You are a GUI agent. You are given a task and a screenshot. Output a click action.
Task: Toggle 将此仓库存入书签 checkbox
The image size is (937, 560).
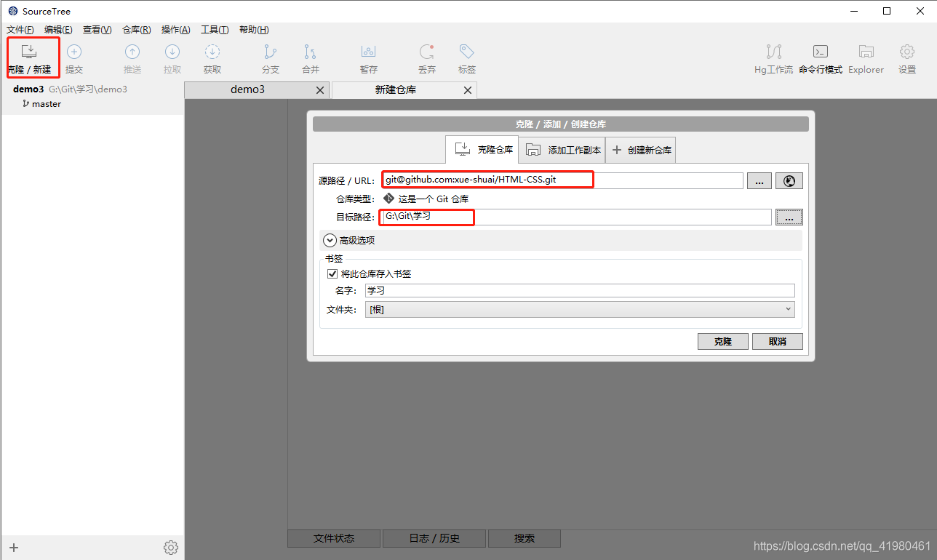[x=332, y=274]
